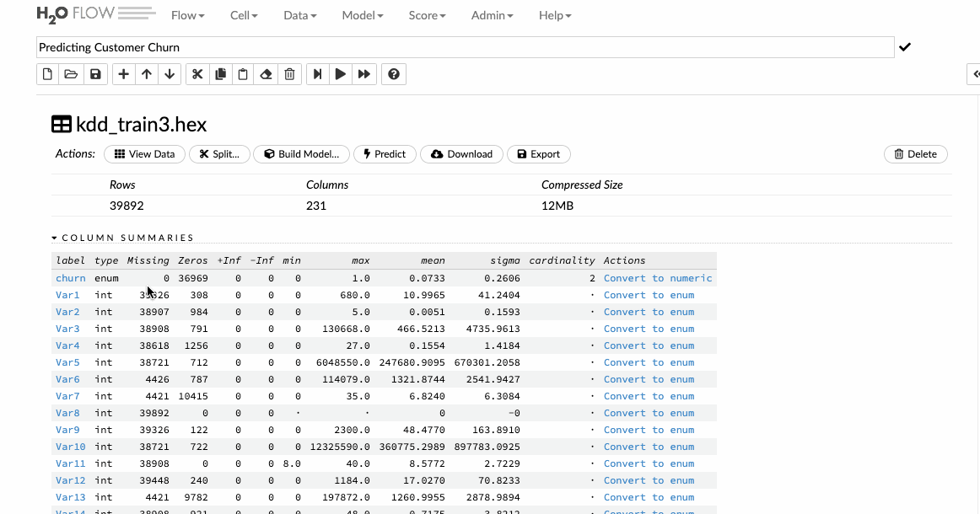
Task: Run all cells with the fast-forward icon
Action: coord(363,74)
